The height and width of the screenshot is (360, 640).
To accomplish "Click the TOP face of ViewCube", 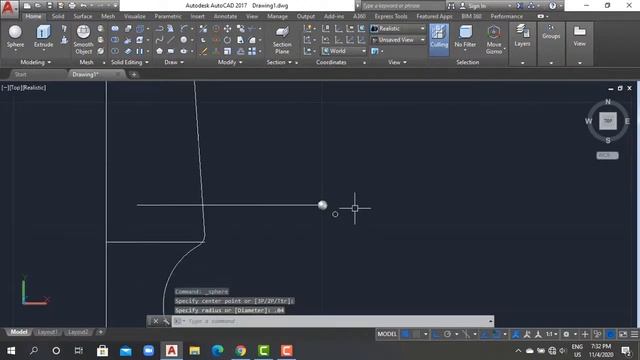I will (x=608, y=121).
